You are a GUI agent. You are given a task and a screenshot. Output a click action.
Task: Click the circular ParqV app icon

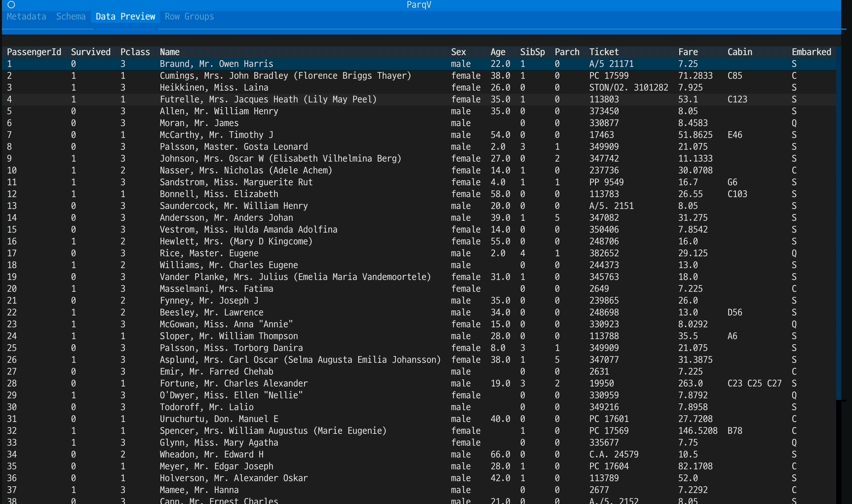[10, 4]
